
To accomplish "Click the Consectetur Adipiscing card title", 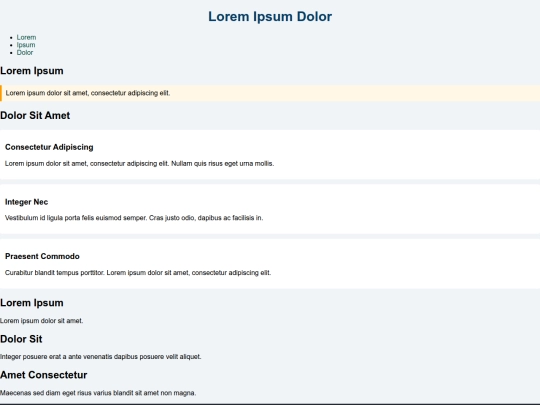I will tap(49, 147).
